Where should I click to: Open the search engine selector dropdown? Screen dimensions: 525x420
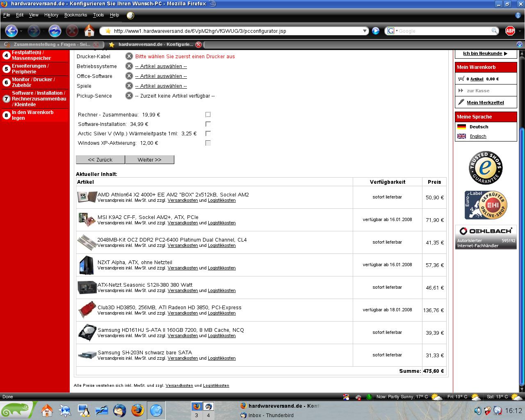pos(392,31)
